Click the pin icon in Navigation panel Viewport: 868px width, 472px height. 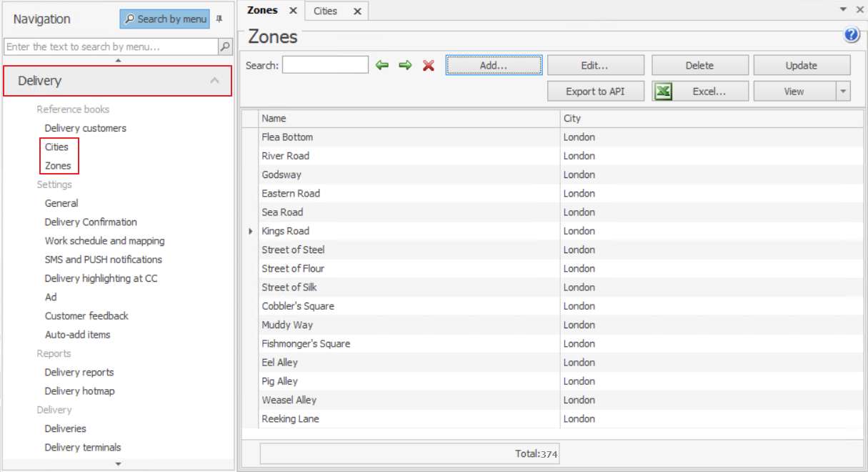219,19
